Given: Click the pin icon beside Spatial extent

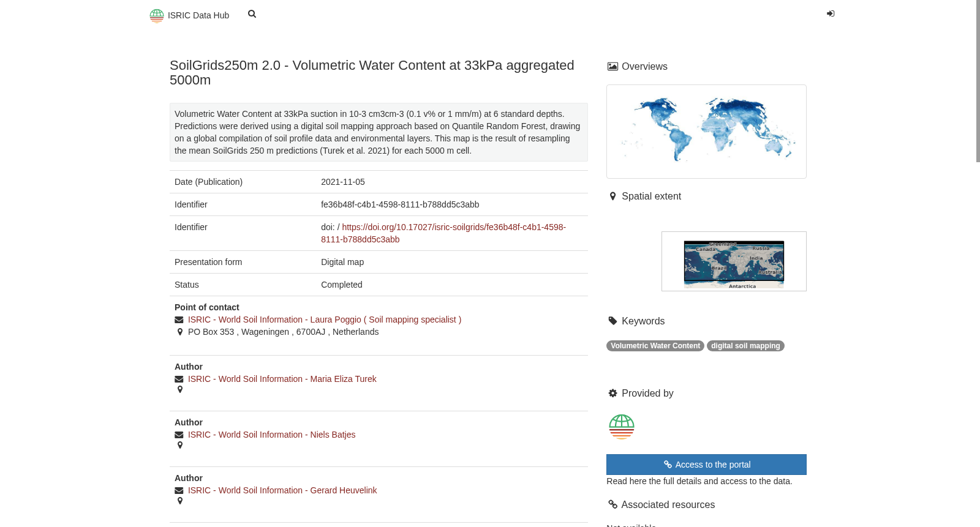Looking at the screenshot, I should tap(612, 196).
